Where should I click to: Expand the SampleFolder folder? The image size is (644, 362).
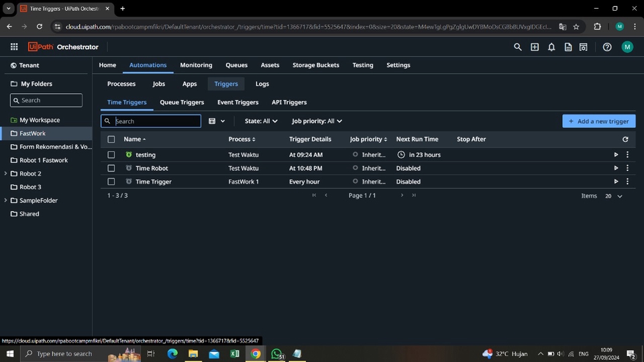(5, 200)
